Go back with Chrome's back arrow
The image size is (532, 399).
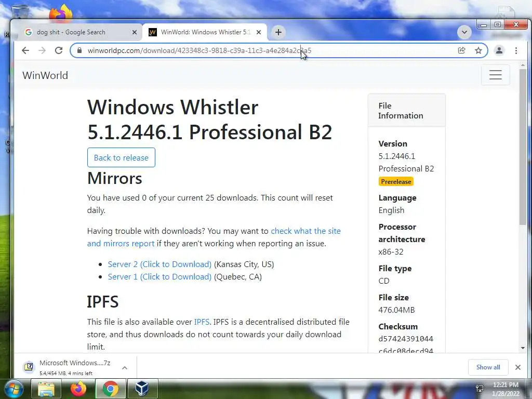25,50
